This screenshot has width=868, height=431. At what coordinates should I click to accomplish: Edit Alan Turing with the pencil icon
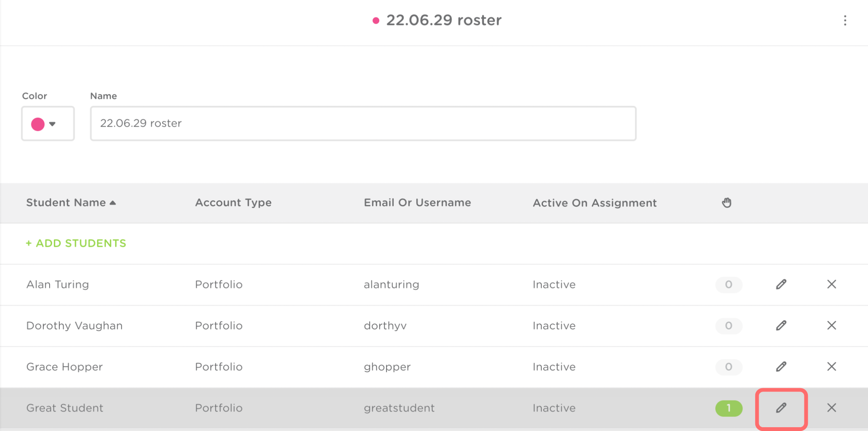tap(781, 284)
